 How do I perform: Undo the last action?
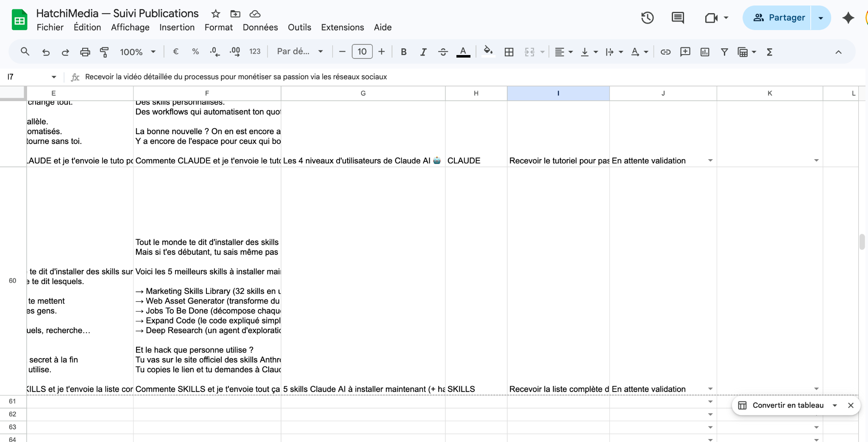(46, 52)
